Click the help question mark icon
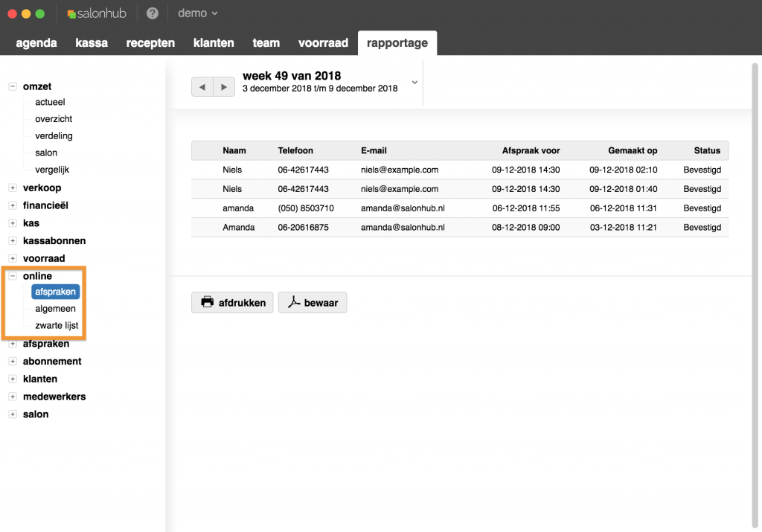The image size is (762, 532). (x=153, y=13)
